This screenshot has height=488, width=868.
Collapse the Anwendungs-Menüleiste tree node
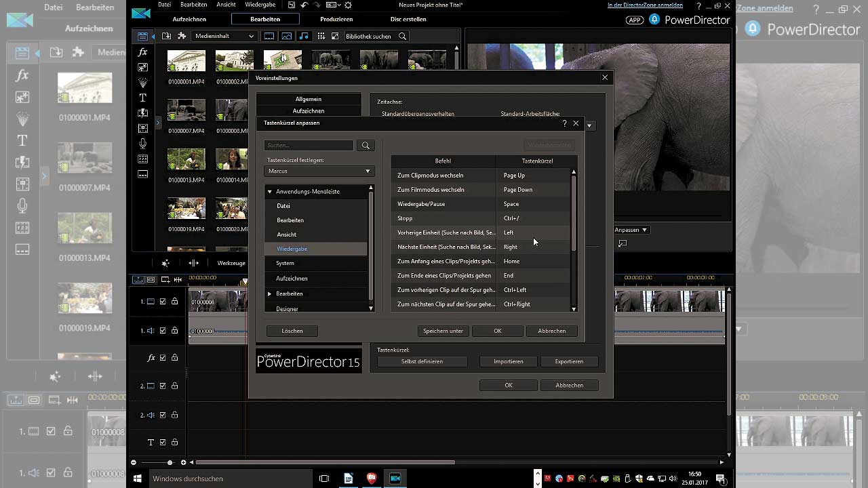pos(270,192)
